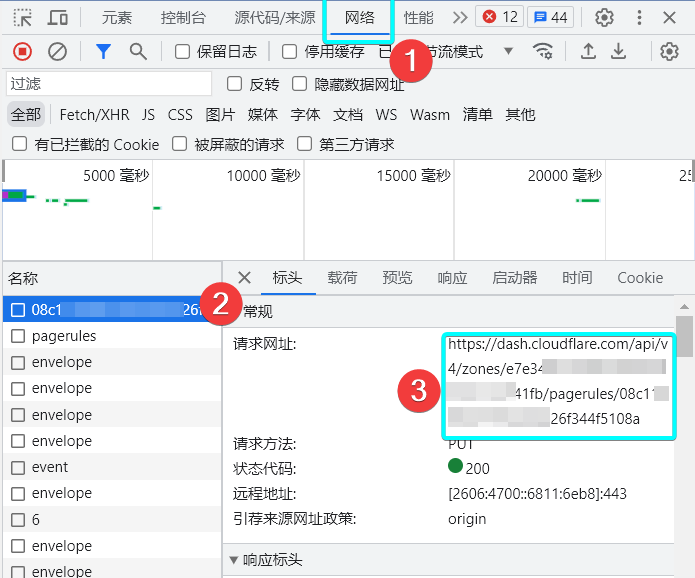Image resolution: width=695 pixels, height=578 pixels.
Task: Select the request named 6
Action: [112, 519]
